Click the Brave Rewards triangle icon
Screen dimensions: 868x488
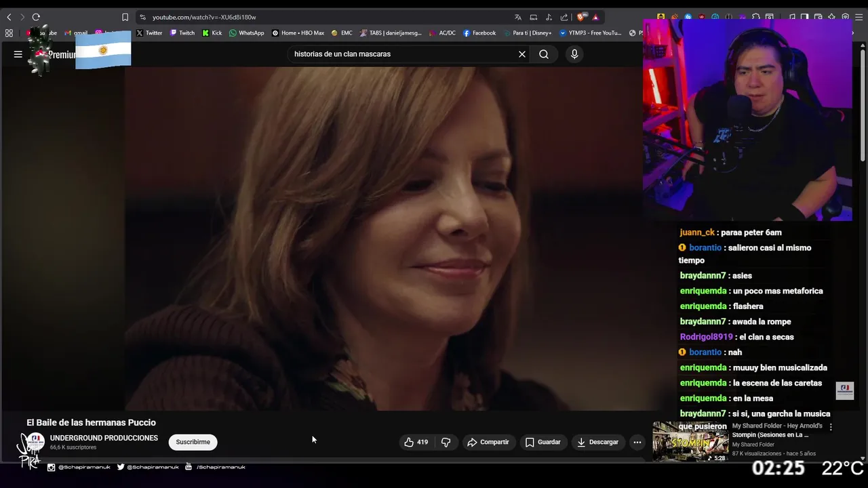click(595, 17)
